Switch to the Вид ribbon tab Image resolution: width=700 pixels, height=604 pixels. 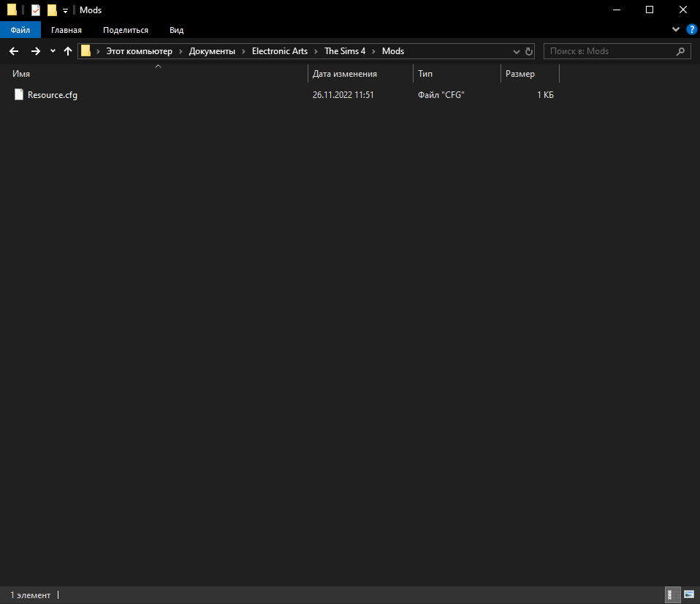tap(176, 30)
